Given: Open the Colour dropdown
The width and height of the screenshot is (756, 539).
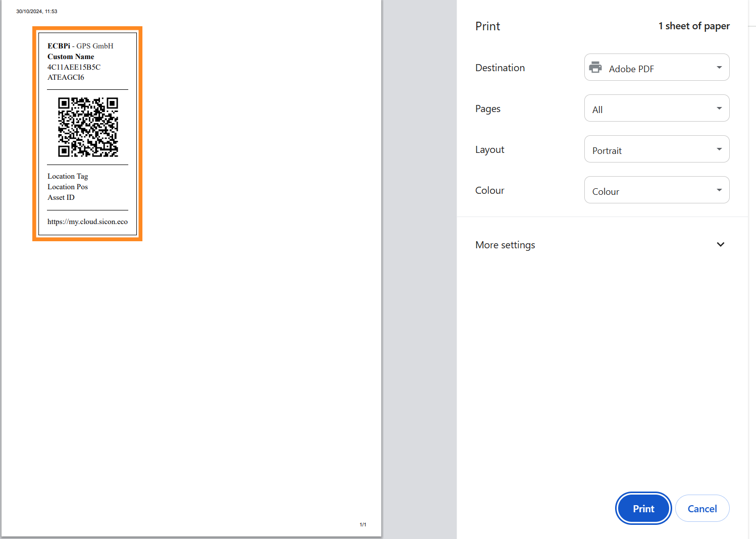Looking at the screenshot, I should click(657, 190).
